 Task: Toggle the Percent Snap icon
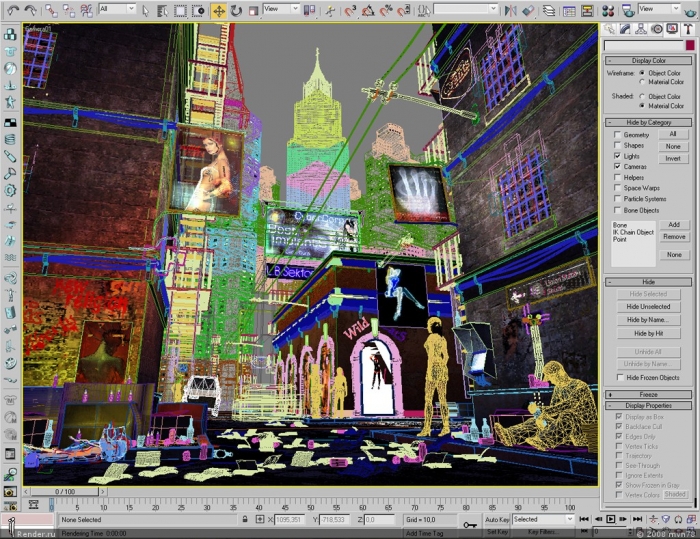coord(386,10)
